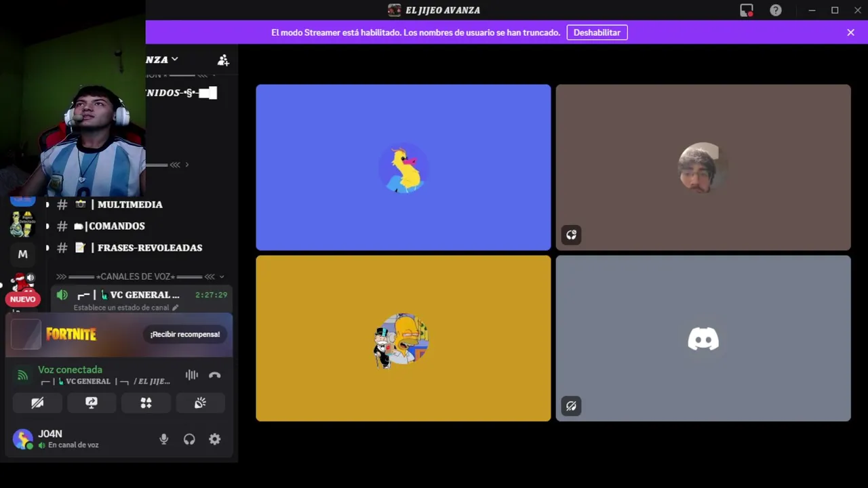Open the soundboard icon
Screen dimensions: 868x488
pos(200,403)
